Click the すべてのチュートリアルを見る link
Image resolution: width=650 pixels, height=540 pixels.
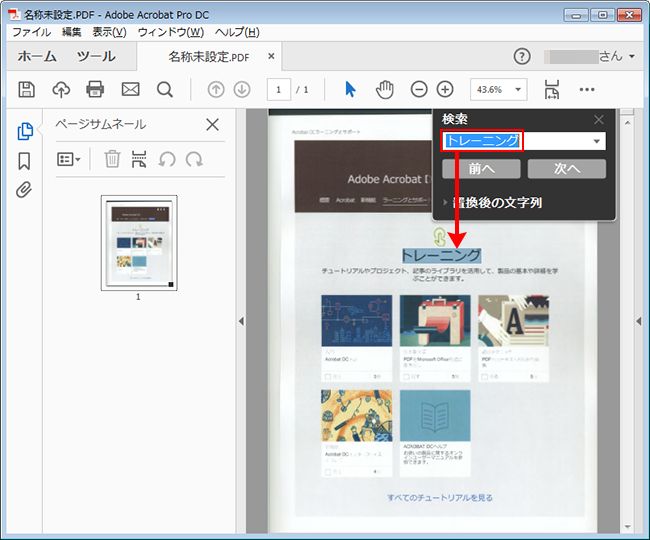440,497
